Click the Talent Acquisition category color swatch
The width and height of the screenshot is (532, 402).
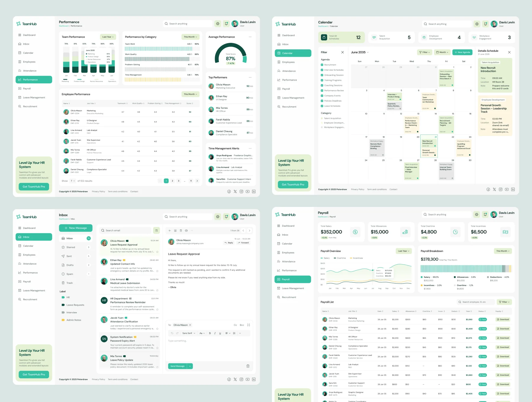tap(322, 118)
